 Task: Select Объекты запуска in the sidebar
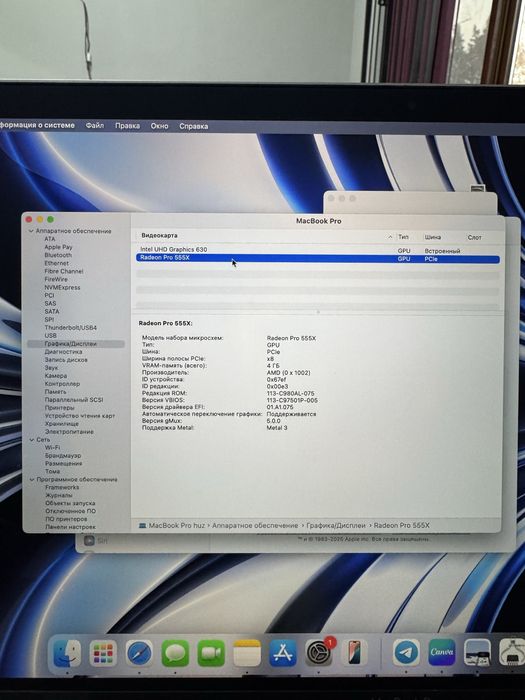70,503
